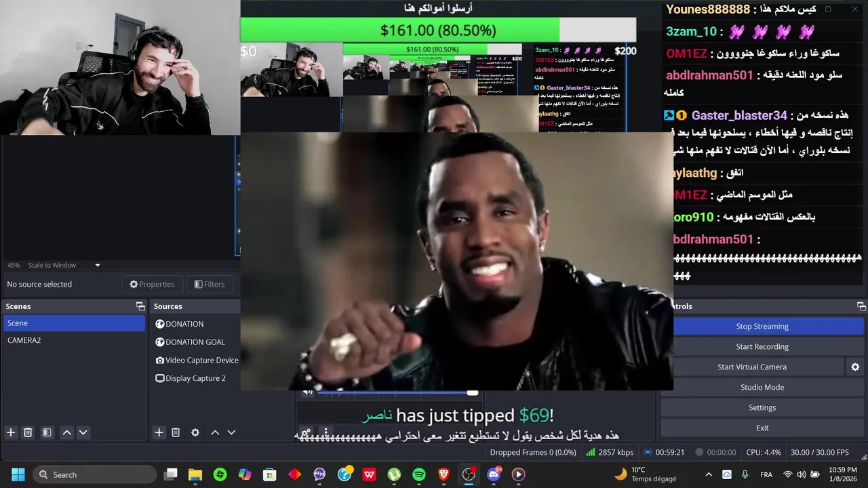
Task: Open Discord from the taskbar
Action: click(494, 474)
